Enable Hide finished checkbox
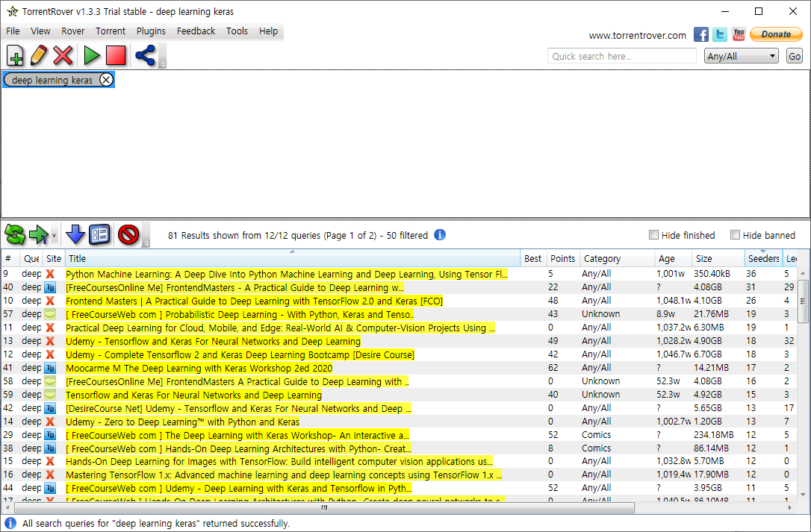The width and height of the screenshot is (811, 532). click(653, 235)
